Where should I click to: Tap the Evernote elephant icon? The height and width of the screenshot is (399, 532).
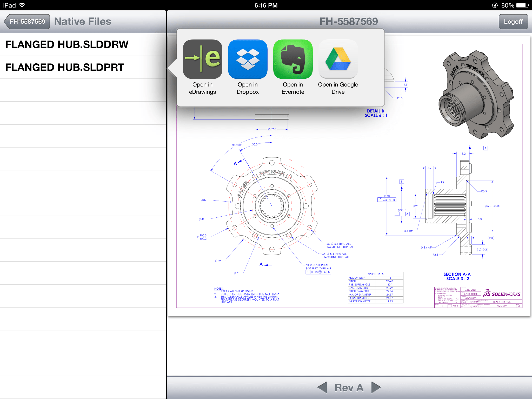(x=293, y=59)
